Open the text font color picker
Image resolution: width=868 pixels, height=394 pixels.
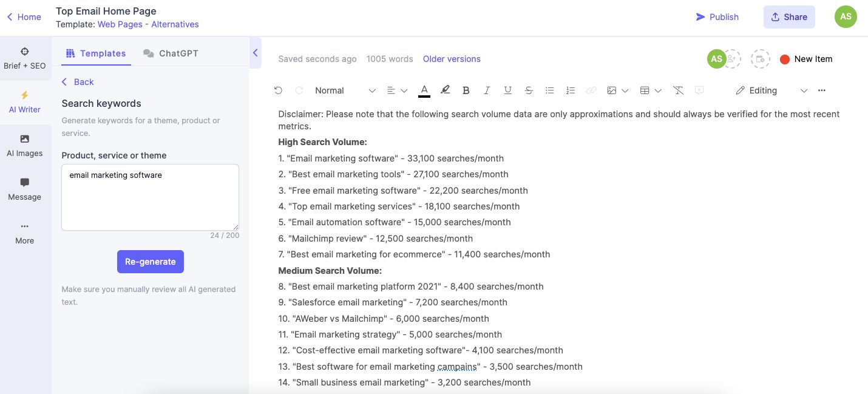click(424, 90)
